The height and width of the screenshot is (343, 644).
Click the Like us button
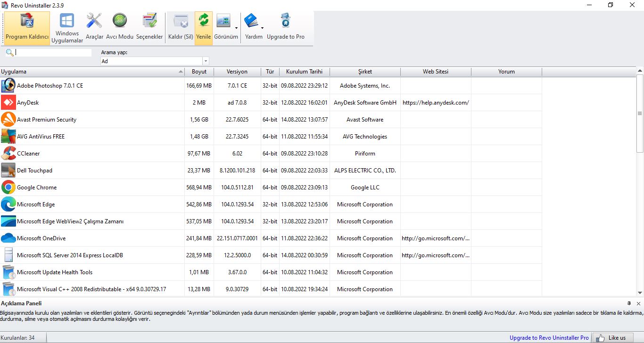[612, 337]
